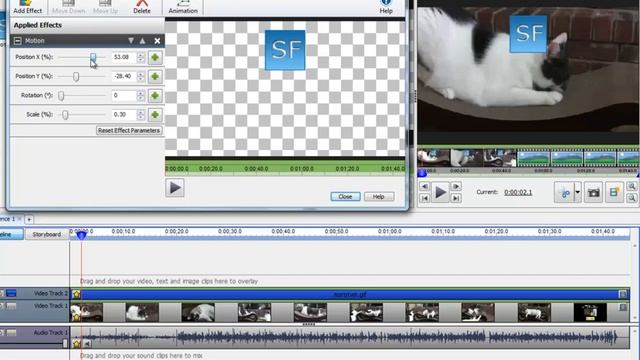Open the split options dropdown arrow
The width and height of the screenshot is (640, 360).
coord(578,192)
